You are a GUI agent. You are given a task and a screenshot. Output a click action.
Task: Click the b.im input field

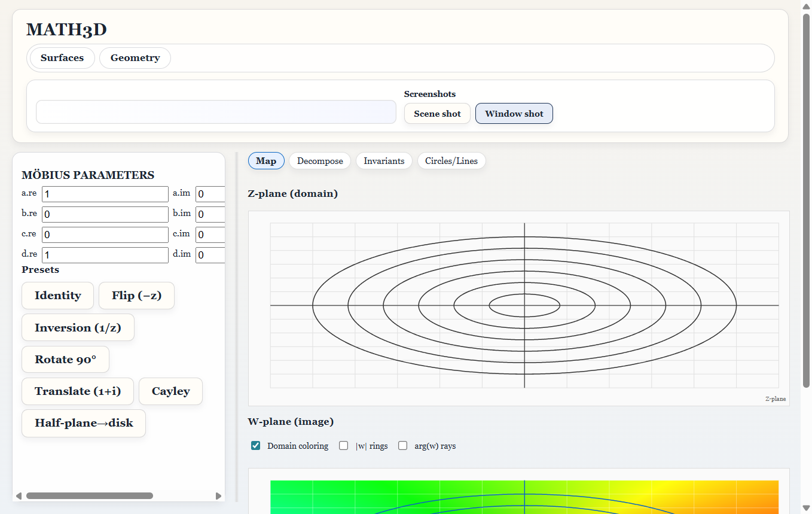coord(210,214)
